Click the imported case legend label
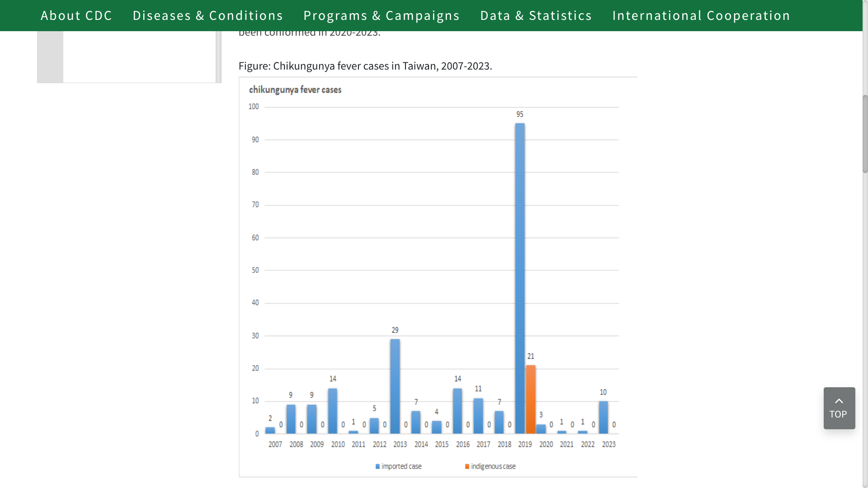868x488 pixels. tap(401, 466)
